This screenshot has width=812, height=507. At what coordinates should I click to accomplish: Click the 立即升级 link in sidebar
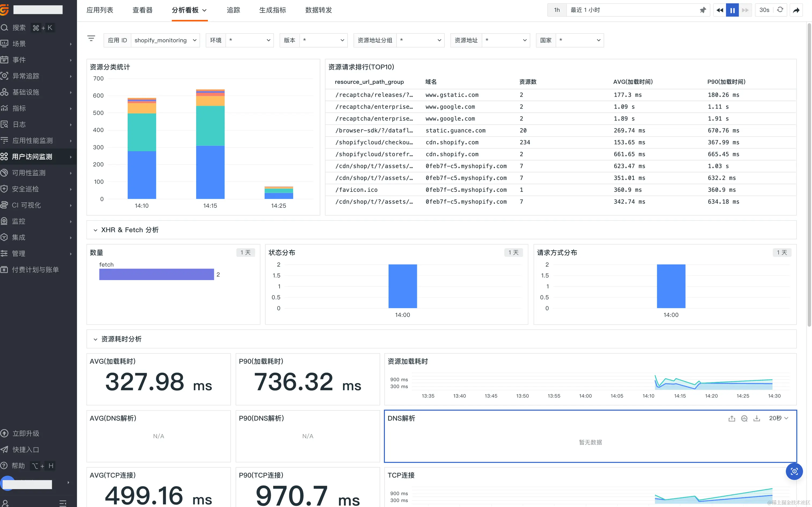(x=26, y=433)
